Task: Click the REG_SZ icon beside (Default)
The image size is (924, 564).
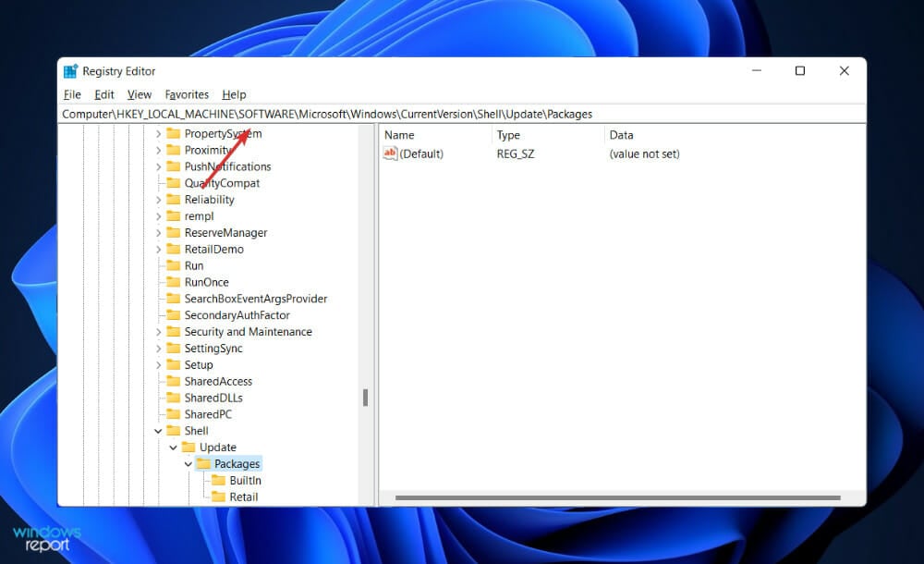Action: point(390,153)
